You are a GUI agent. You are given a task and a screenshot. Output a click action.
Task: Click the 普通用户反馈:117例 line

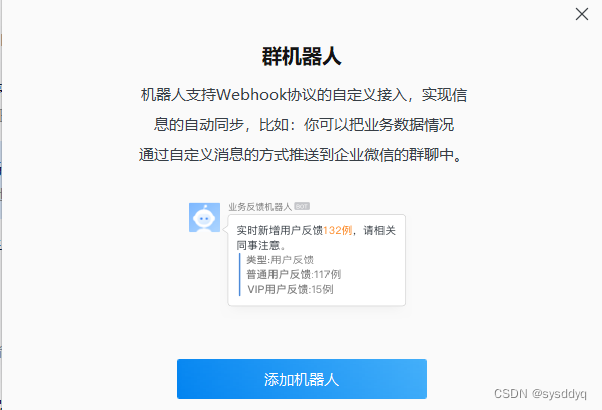tap(294, 274)
